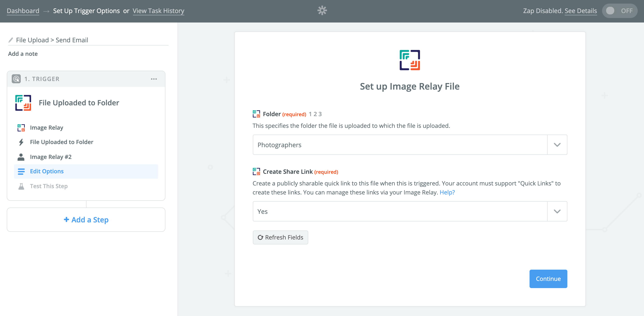Edit the Zap name File Upload > Send Email
The width and height of the screenshot is (644, 316).
[52, 40]
